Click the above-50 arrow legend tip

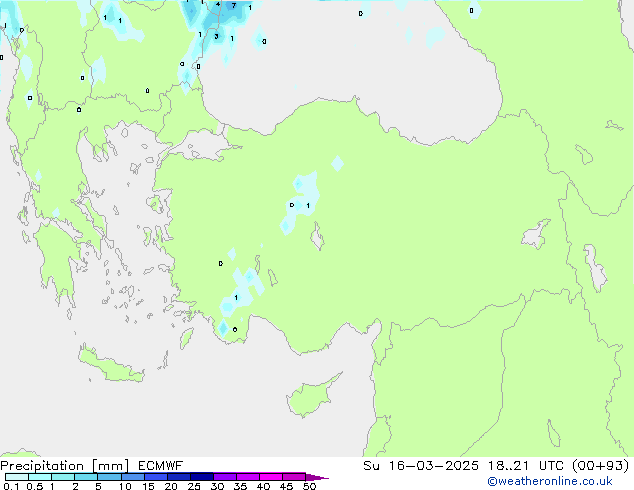pos(317,477)
